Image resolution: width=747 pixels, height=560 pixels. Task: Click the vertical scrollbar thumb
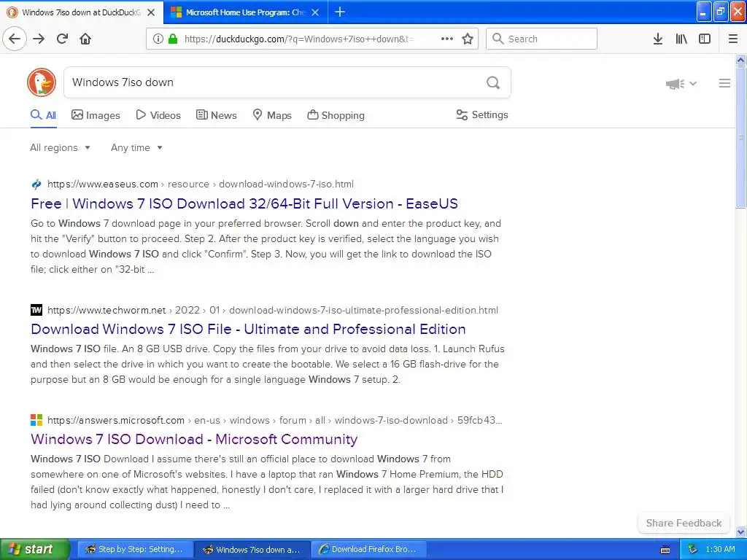point(740,137)
